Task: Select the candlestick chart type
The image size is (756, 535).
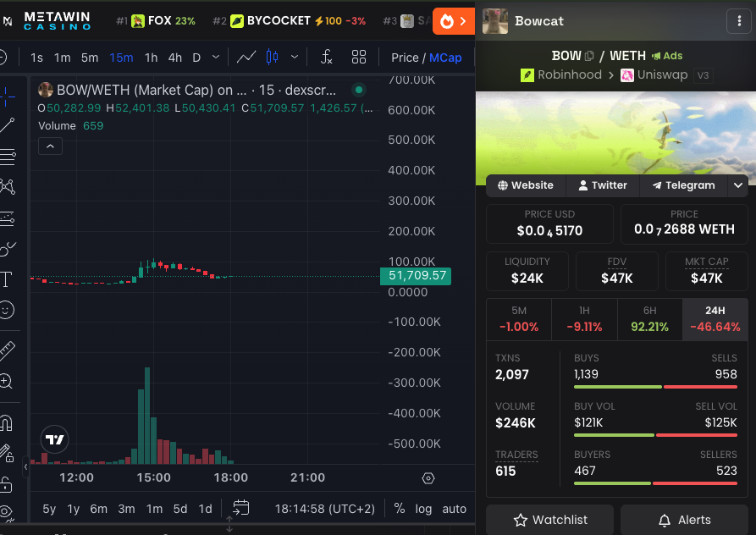Action: pos(273,58)
